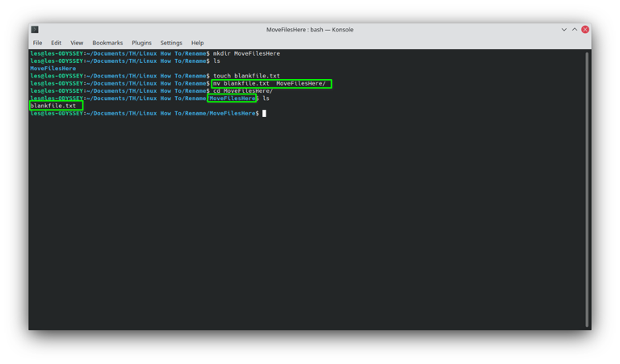This screenshot has width=620, height=364.
Task: Open the File menu
Action: point(37,43)
